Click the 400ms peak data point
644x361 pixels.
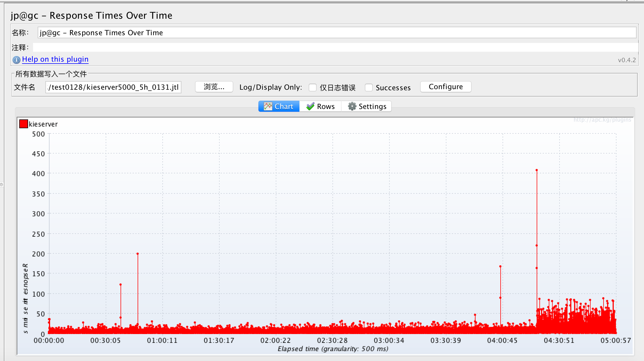point(537,170)
